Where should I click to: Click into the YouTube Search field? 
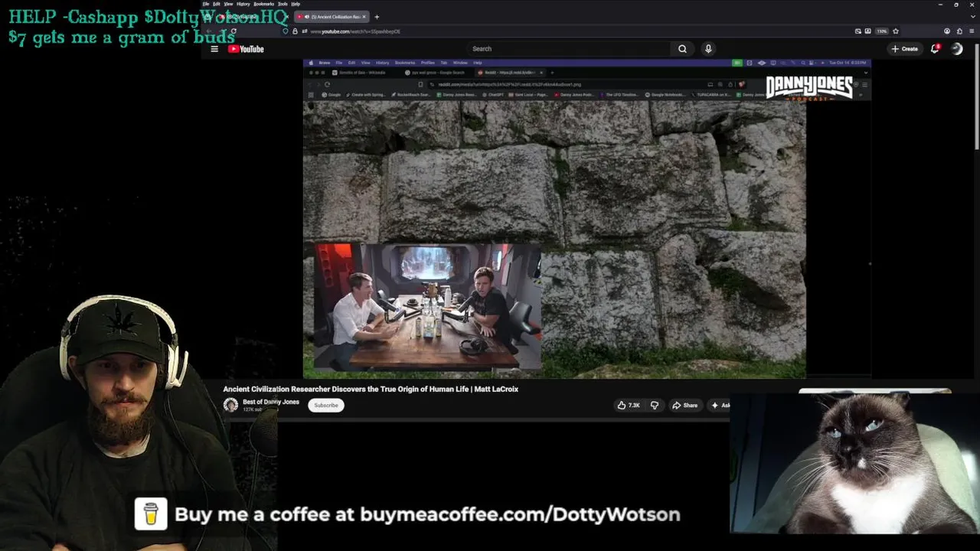coord(568,49)
